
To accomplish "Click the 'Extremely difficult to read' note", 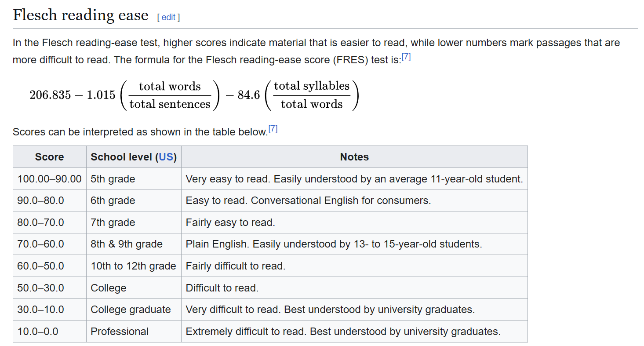I will (343, 331).
